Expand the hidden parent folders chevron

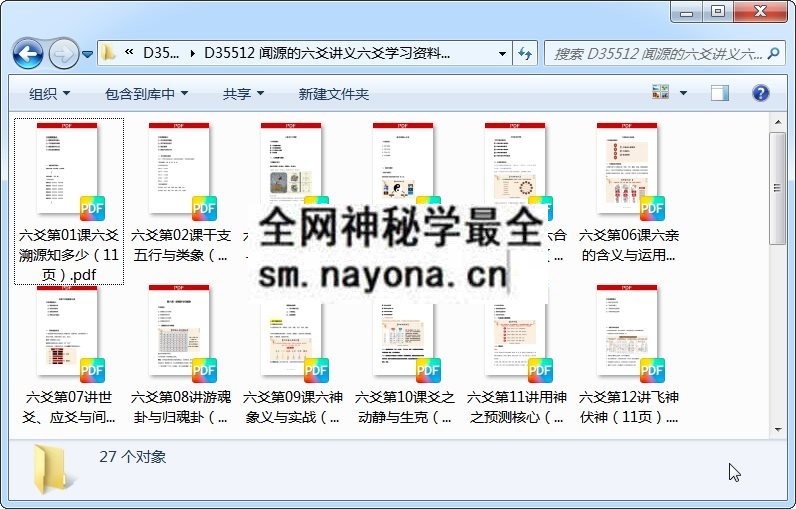129,52
